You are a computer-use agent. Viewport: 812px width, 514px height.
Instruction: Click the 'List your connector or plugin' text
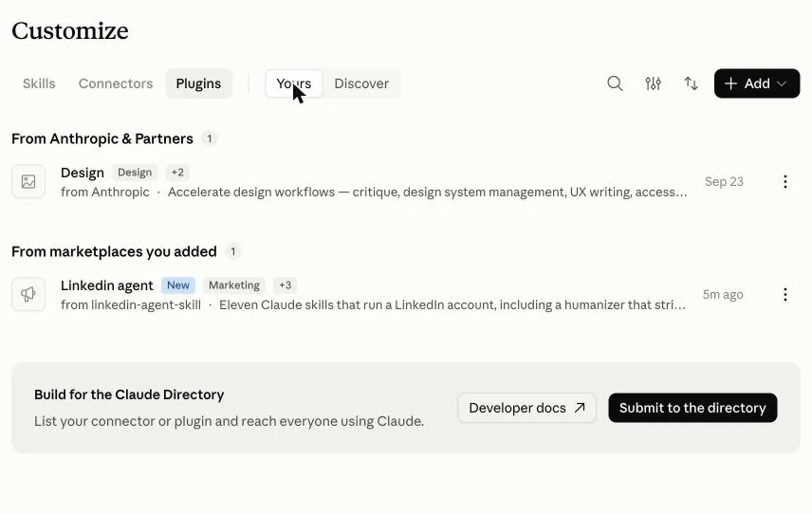[229, 421]
